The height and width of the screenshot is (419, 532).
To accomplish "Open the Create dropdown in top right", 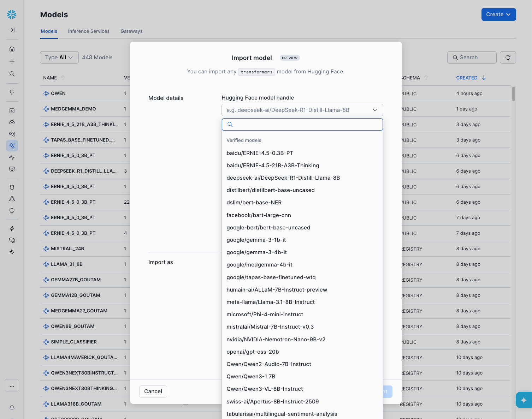I will tap(498, 14).
